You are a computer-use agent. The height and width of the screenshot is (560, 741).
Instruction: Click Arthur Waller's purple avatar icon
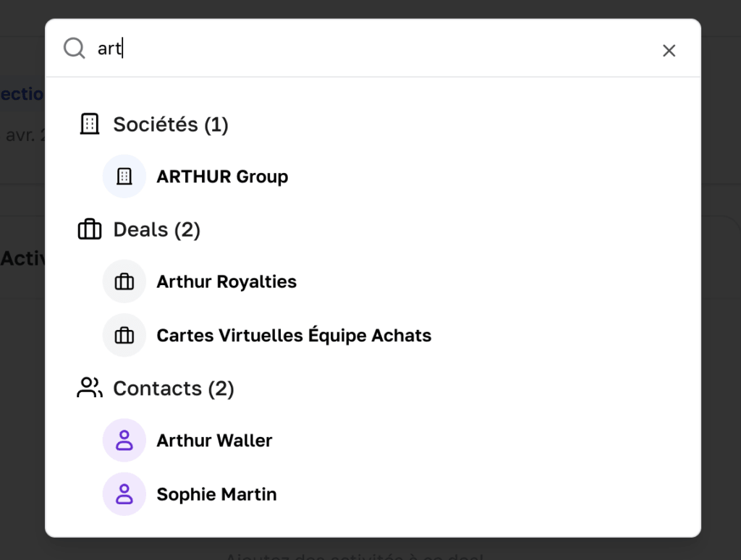(124, 440)
